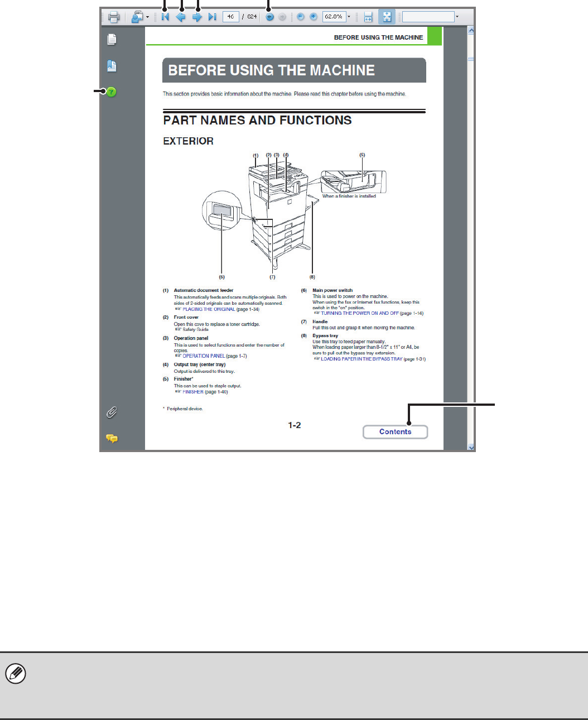Go to the first page
This screenshot has height=720, width=588.
pos(165,17)
